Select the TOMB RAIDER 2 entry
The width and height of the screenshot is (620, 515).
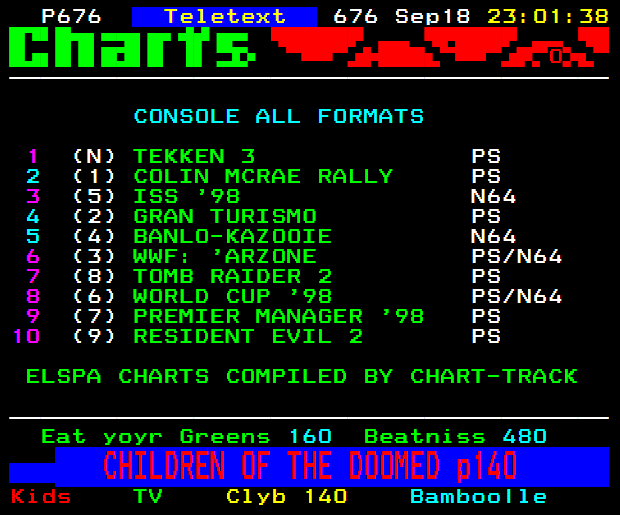(232, 276)
